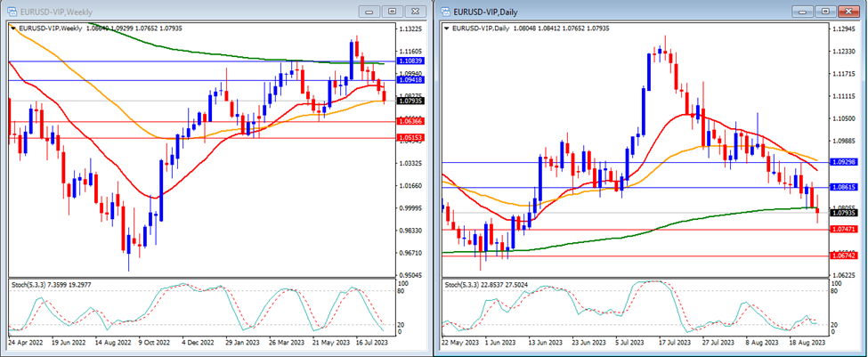Click the black 1.07935 current price tag on Weekly chart
The height and width of the screenshot is (357, 868).
pos(410,101)
